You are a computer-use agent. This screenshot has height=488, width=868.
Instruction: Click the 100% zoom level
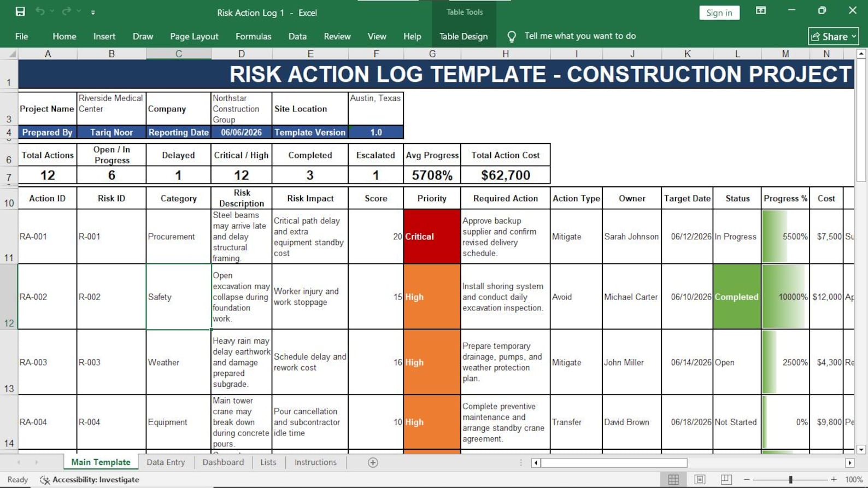(x=854, y=479)
